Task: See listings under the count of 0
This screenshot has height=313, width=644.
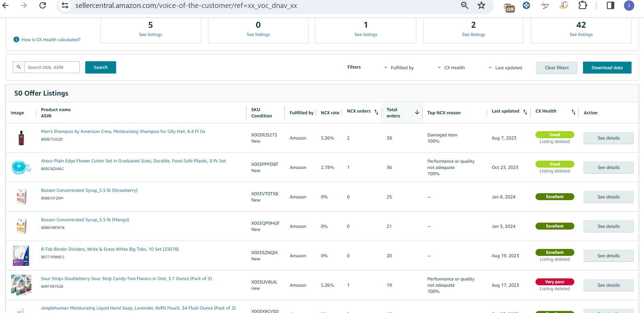Action: [x=258, y=34]
